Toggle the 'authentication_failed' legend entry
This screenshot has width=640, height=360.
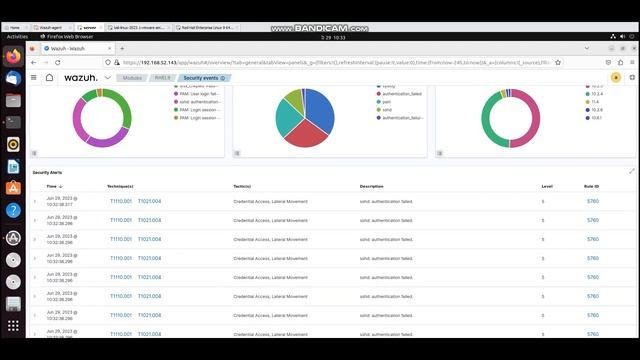[399, 94]
